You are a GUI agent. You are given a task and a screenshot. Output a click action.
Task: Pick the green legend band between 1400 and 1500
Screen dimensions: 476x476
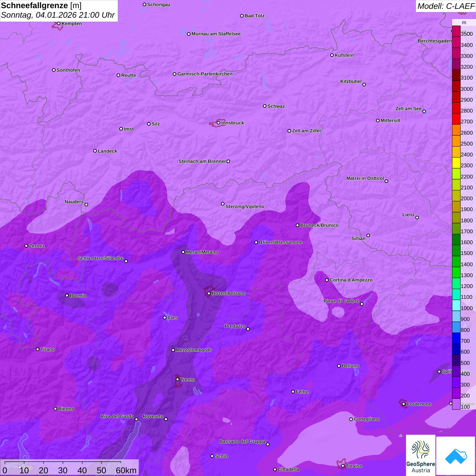pyautogui.click(x=456, y=261)
